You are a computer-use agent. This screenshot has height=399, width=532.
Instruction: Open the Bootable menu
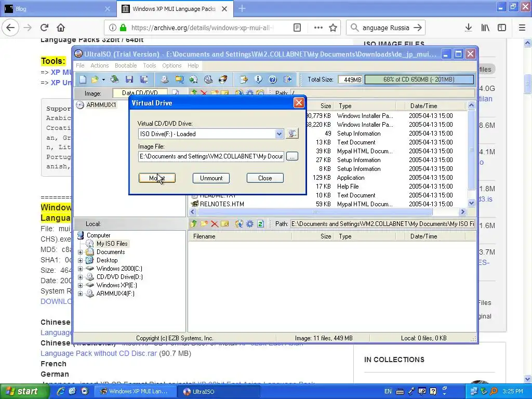[126, 65]
